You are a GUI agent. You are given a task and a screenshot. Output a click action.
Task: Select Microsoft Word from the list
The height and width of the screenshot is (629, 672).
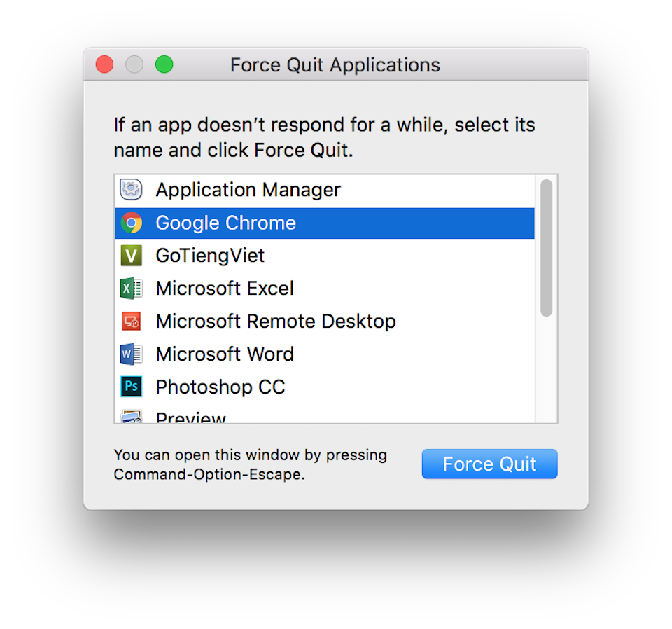tap(225, 354)
